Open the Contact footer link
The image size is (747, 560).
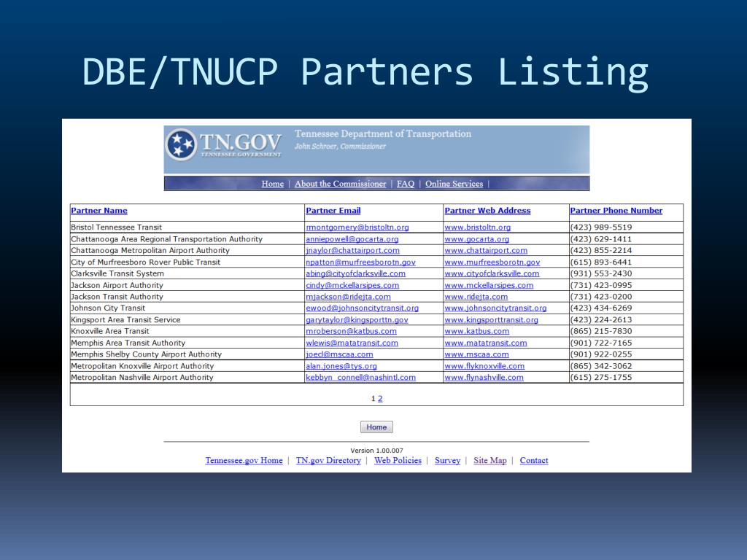[x=533, y=461]
